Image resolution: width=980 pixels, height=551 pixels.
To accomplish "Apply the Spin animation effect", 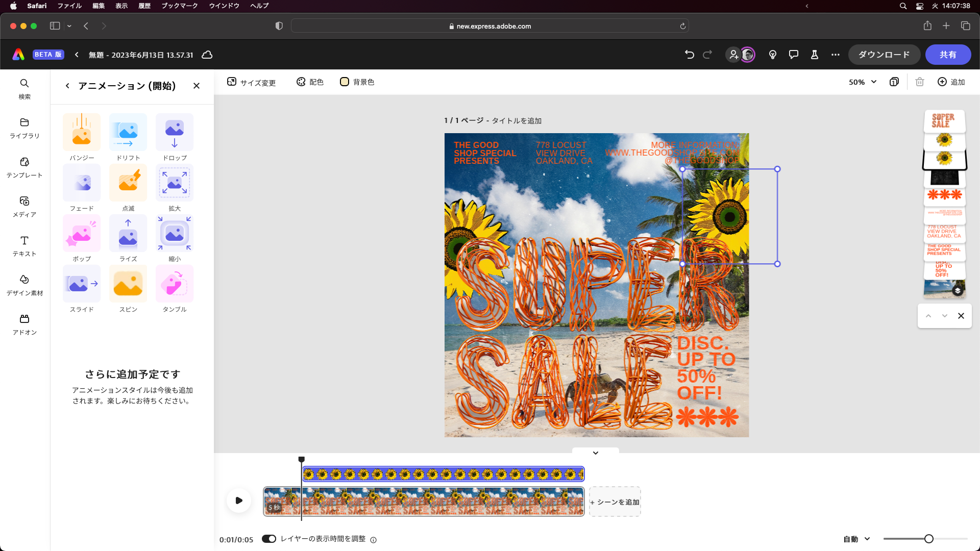I will (x=128, y=283).
